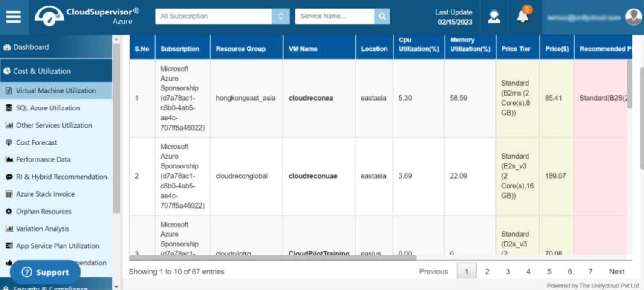644x290 pixels.
Task: Open the Dashboard menu item
Action: point(56,47)
